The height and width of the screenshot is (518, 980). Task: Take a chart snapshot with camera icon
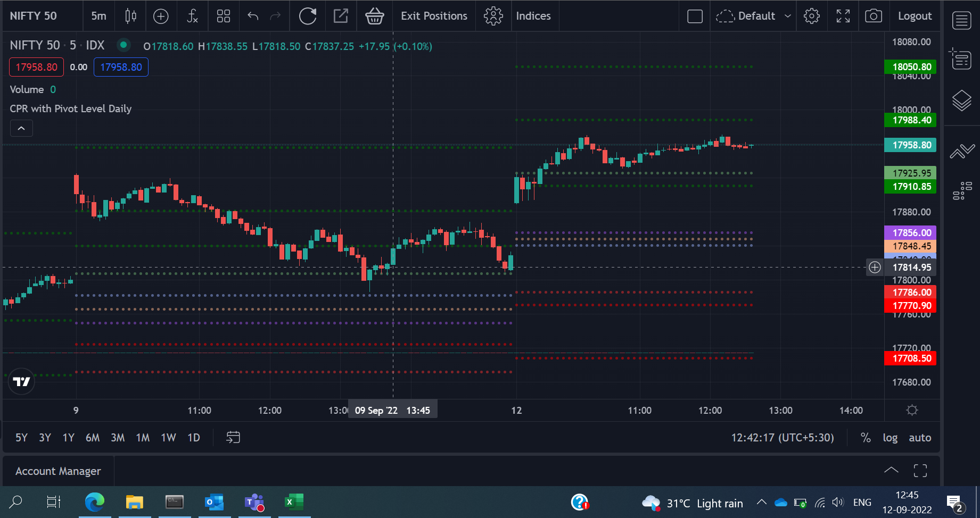click(x=874, y=16)
